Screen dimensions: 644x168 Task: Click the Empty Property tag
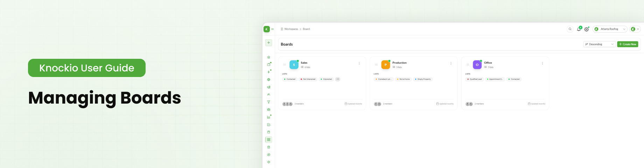coord(423,79)
